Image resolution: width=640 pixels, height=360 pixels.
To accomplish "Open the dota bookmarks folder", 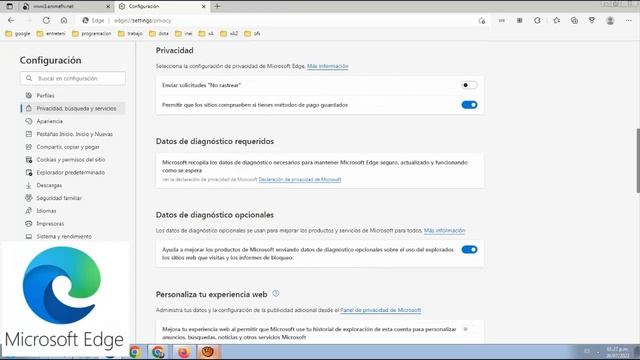I will click(x=159, y=33).
